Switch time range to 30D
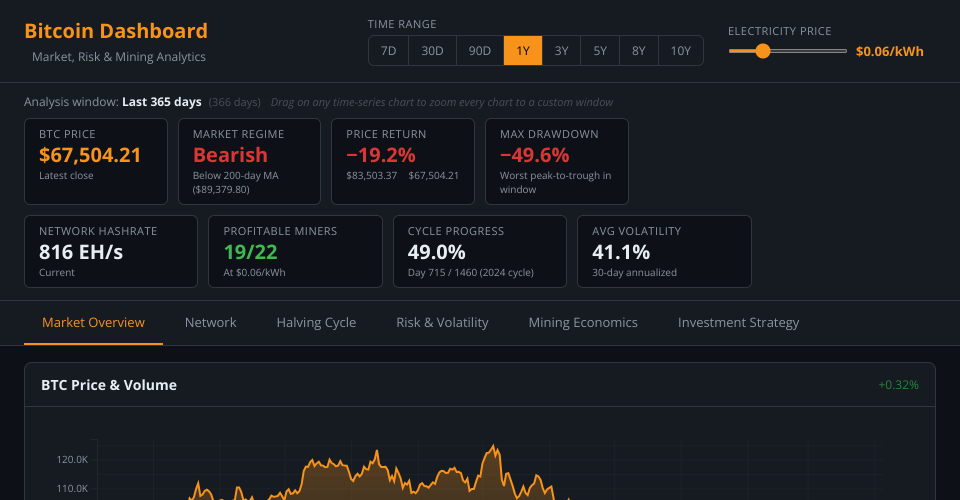 [432, 51]
